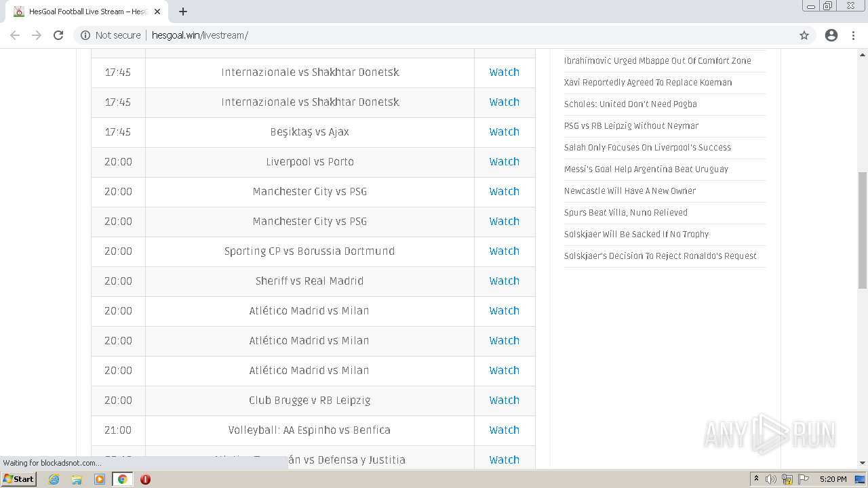Bookmark this page with the star icon
The height and width of the screenshot is (488, 868).
(x=804, y=35)
